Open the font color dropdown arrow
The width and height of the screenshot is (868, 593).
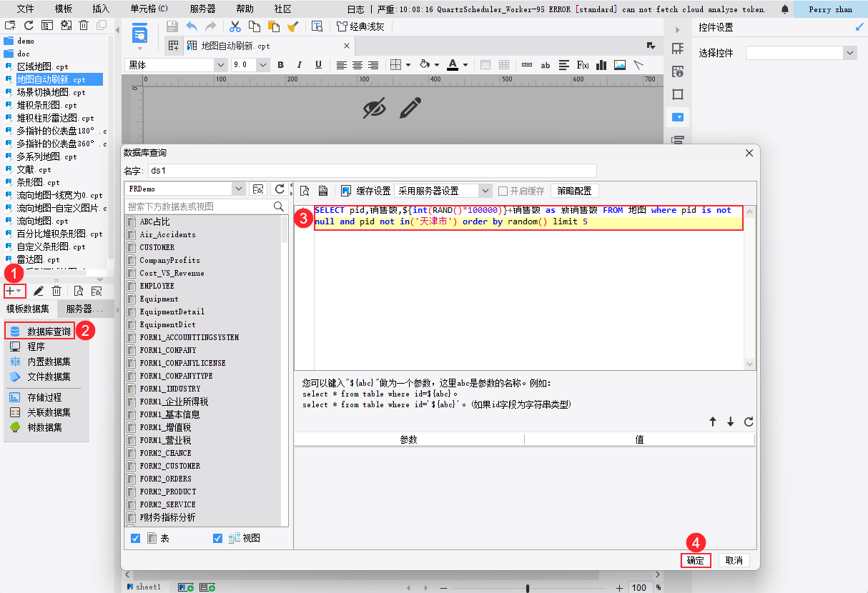[x=465, y=65]
